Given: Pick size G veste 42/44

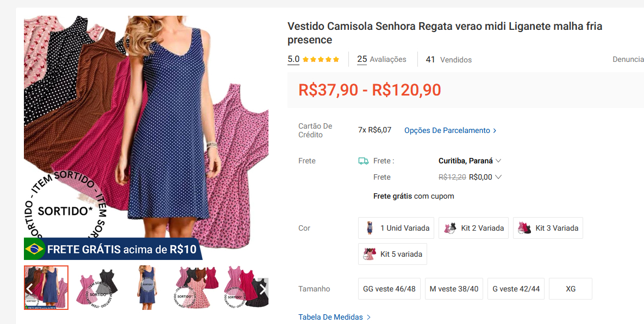Looking at the screenshot, I should pyautogui.click(x=516, y=289).
